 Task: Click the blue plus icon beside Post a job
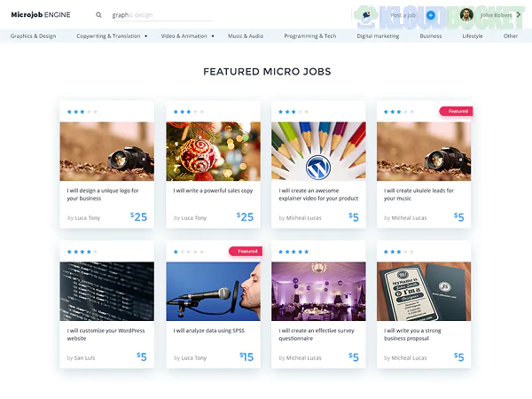[431, 15]
